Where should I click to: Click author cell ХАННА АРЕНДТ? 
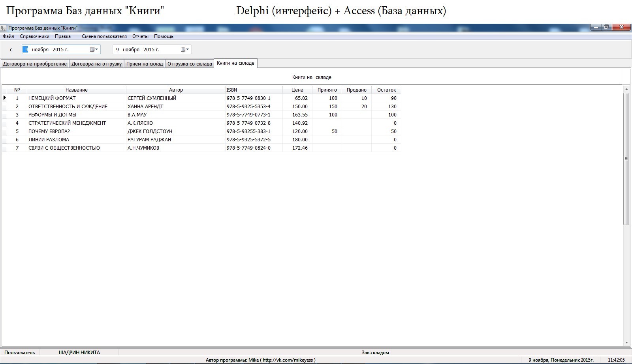click(176, 106)
